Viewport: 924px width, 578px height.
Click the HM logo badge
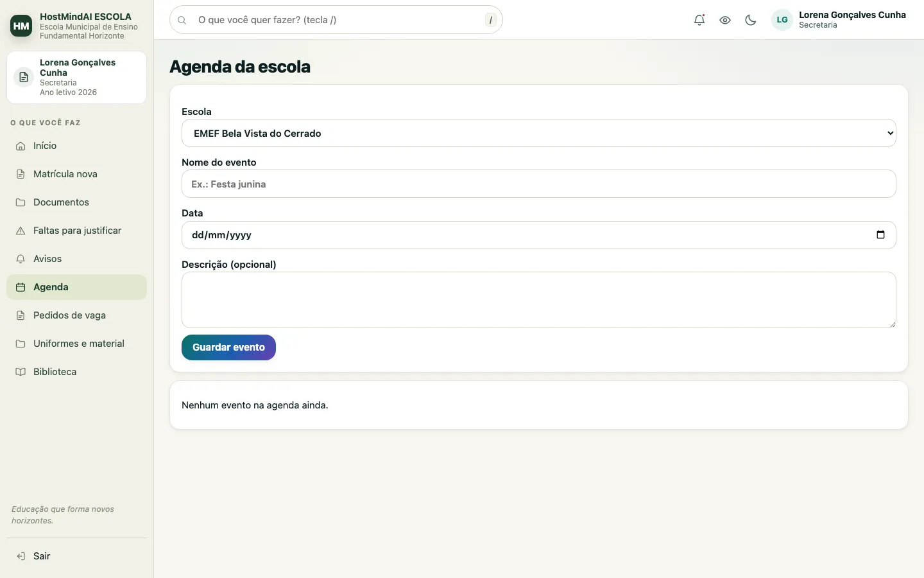click(21, 26)
